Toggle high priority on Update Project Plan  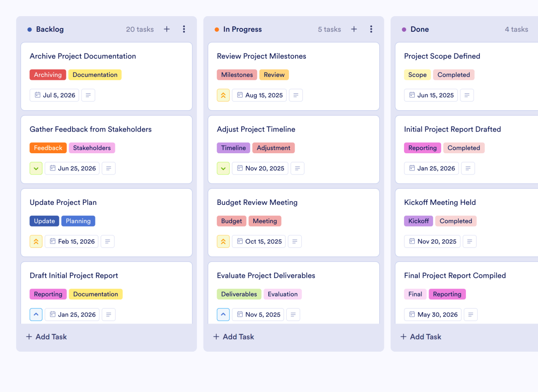pyautogui.click(x=36, y=241)
